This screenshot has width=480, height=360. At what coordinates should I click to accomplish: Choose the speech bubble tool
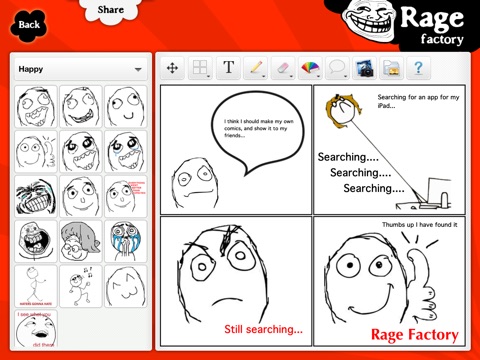337,68
